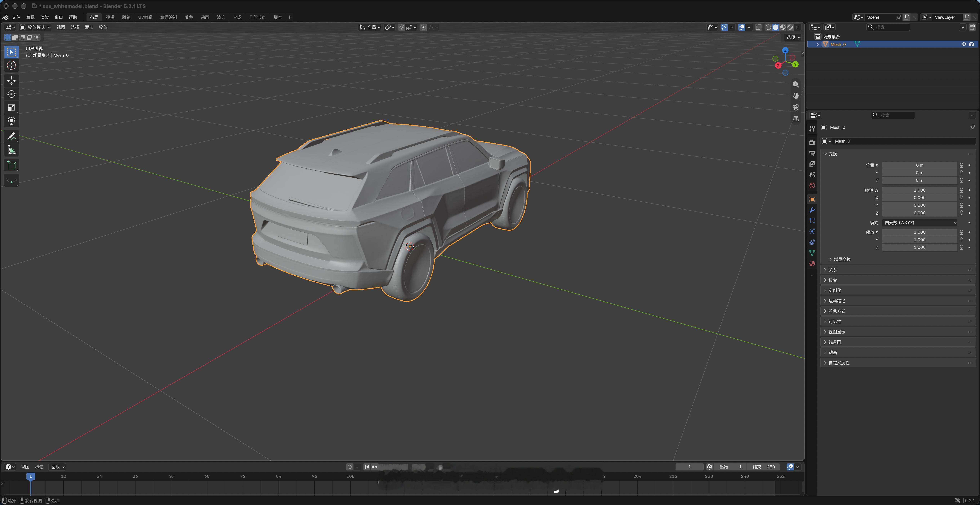Open the 回放 popover in timeline
Screen dimensions: 980x505
pyautogui.click(x=58, y=467)
